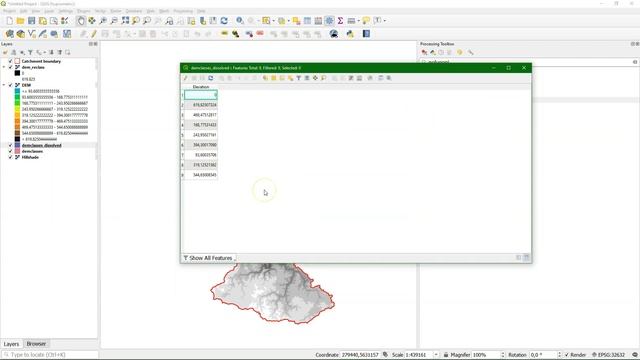The height and width of the screenshot is (360, 640).
Task: Uncheck the demclasses layer checkbox
Action: [11, 151]
